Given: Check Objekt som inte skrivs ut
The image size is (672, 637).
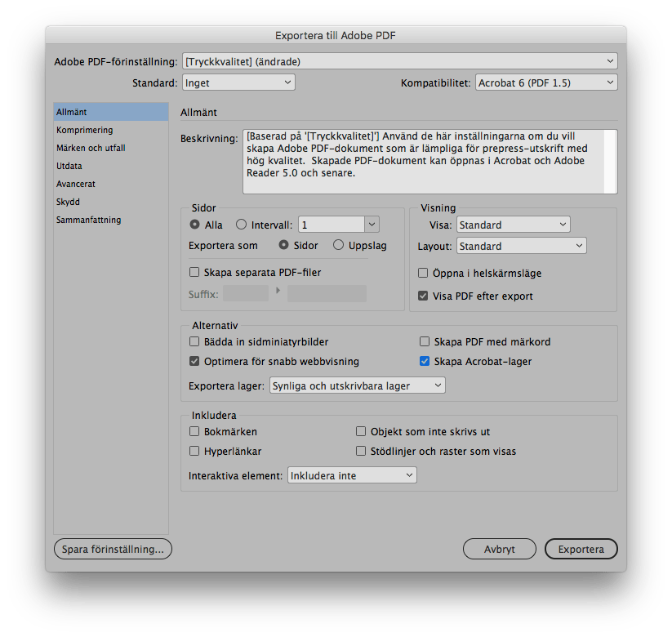Looking at the screenshot, I should (361, 431).
